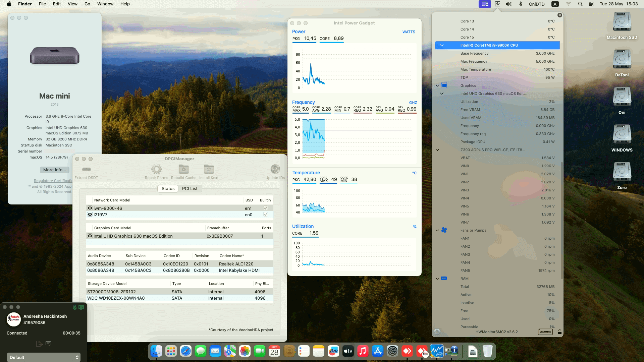Switch to the PCI List tab
Viewport: 644px width, 362px height.
tap(190, 188)
